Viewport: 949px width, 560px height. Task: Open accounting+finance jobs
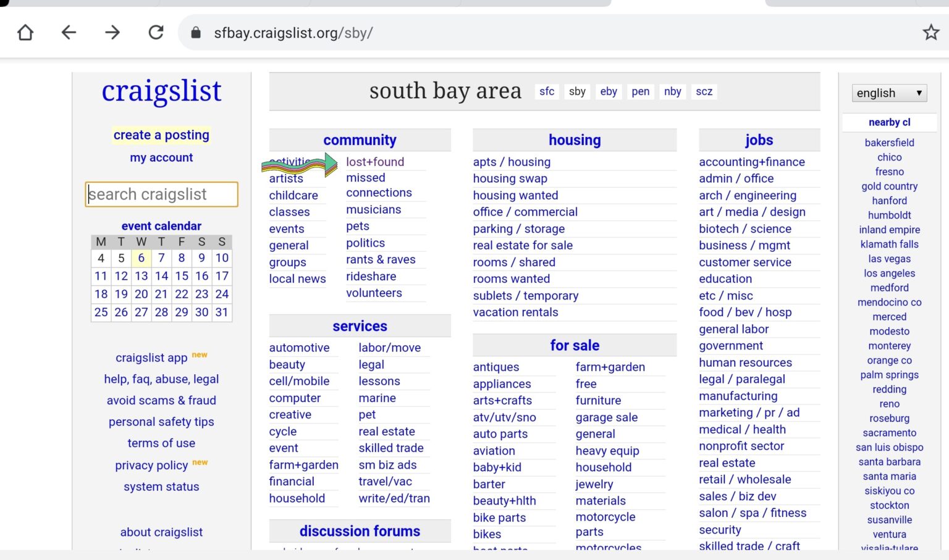pos(752,162)
